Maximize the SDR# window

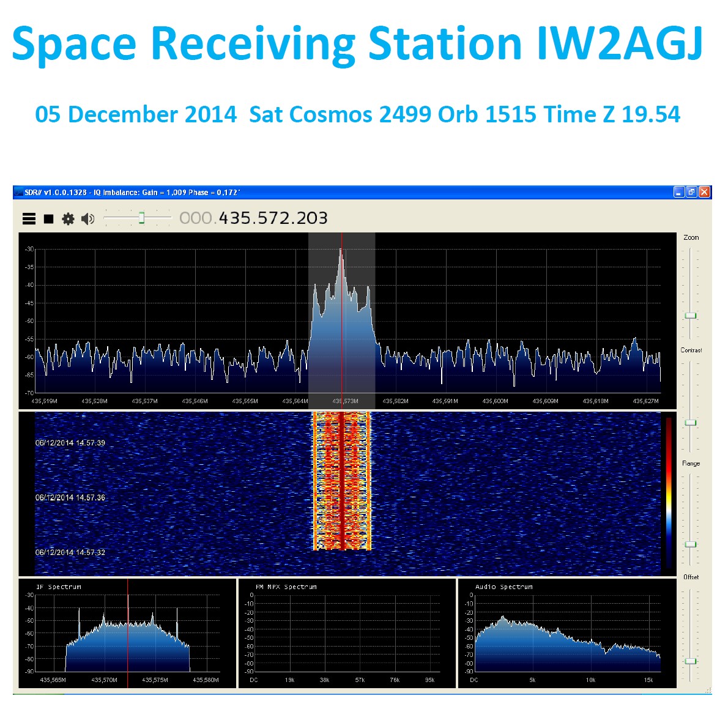(x=691, y=192)
